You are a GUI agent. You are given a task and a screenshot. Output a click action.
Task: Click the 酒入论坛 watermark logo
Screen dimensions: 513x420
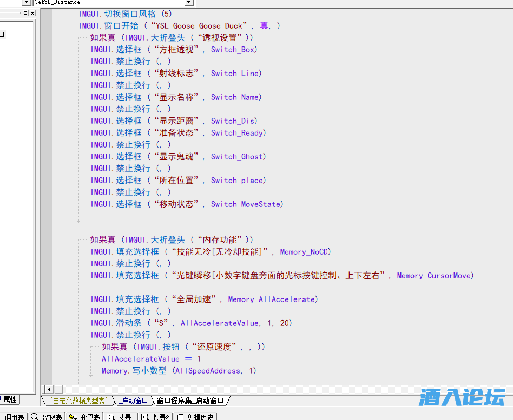pyautogui.click(x=462, y=397)
